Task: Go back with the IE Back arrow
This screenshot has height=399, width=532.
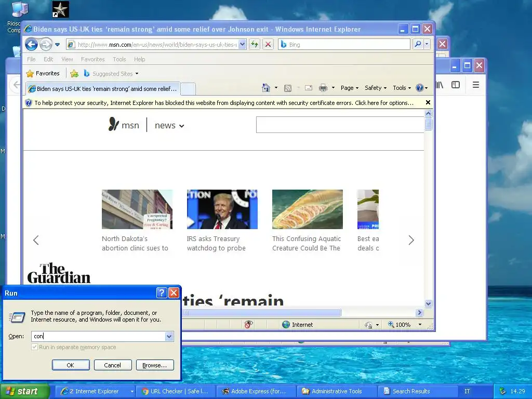Action: (31, 44)
